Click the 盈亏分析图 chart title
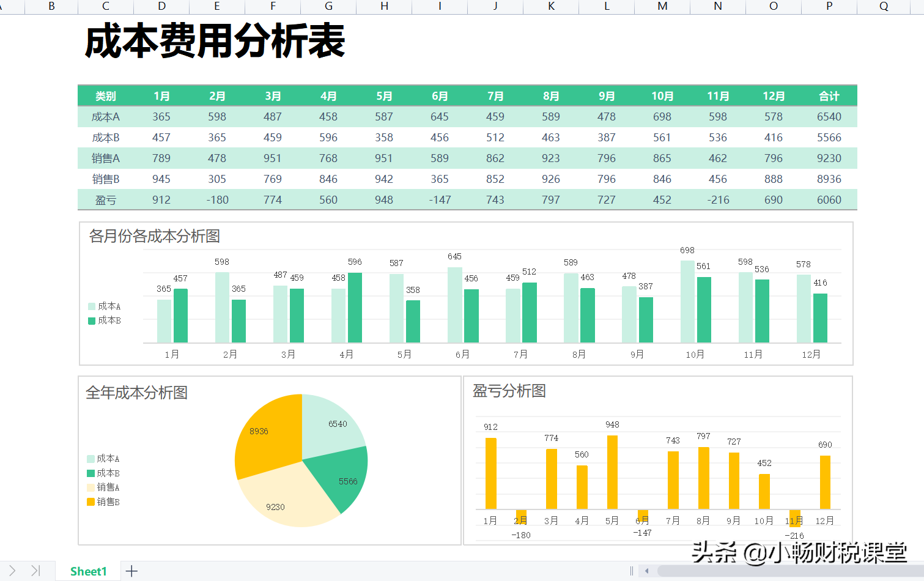The height and width of the screenshot is (581, 924). click(508, 391)
